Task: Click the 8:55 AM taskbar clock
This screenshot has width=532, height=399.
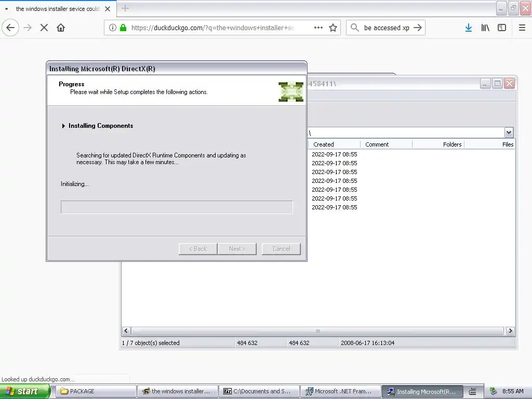Action: pyautogui.click(x=513, y=391)
